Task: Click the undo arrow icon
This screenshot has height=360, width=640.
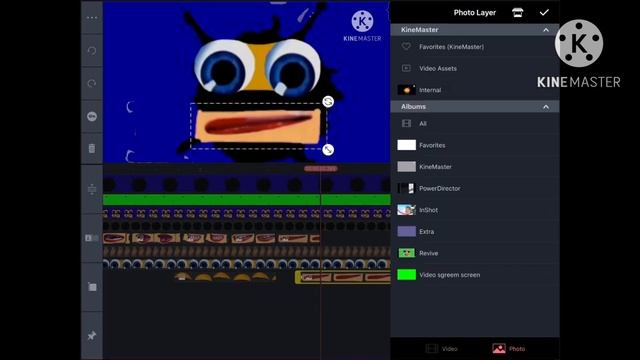Action: pos(92,51)
